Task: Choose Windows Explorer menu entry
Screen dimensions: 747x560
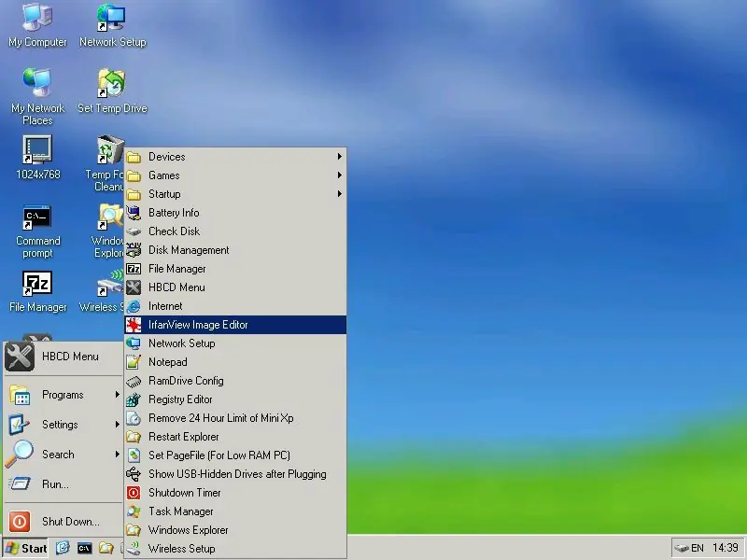Action: tap(235, 530)
